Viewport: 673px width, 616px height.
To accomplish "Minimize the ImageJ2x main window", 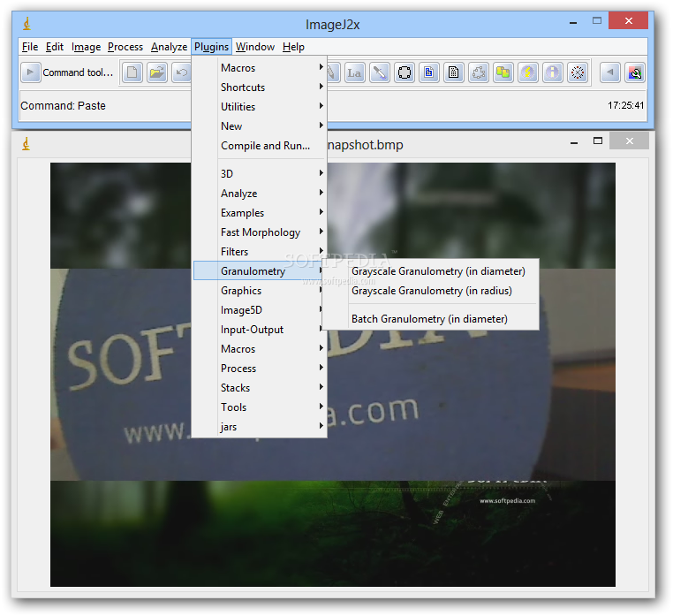I will click(x=573, y=21).
